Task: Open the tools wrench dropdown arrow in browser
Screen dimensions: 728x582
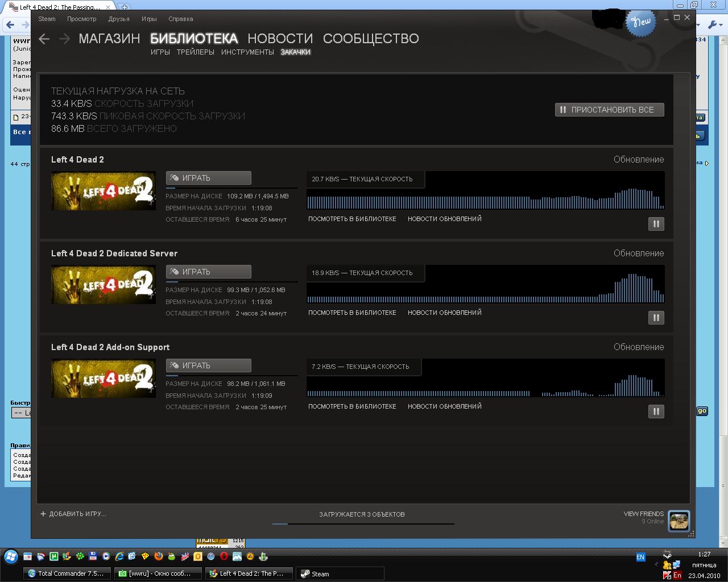Action: point(721,25)
